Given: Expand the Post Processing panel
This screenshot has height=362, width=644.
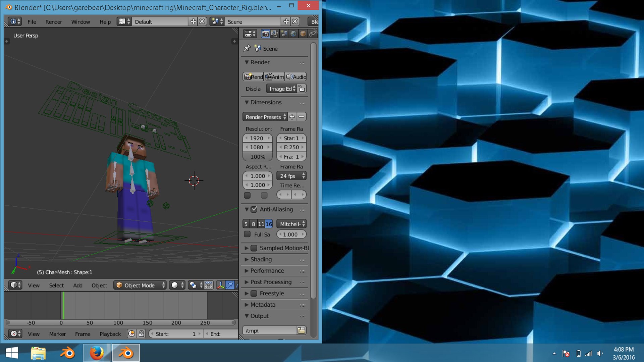Looking at the screenshot, I should (x=247, y=282).
